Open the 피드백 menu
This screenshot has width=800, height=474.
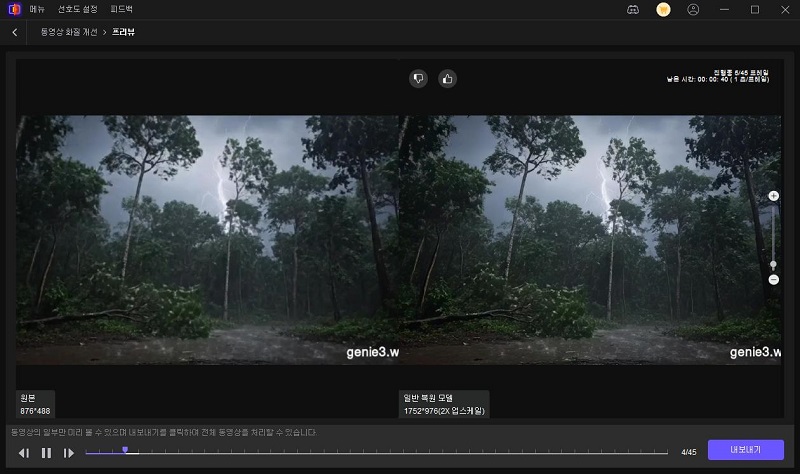tap(123, 10)
